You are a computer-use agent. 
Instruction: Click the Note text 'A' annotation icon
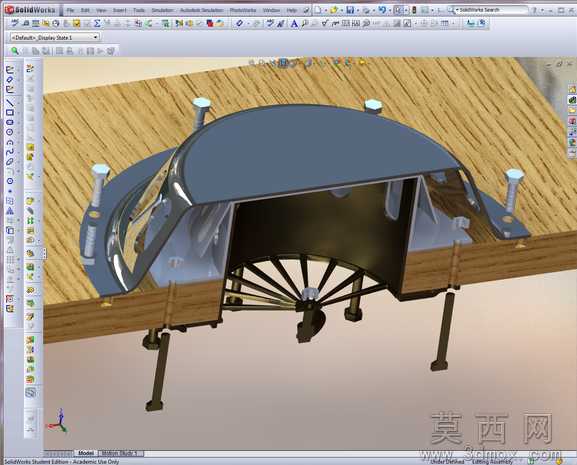[294, 24]
